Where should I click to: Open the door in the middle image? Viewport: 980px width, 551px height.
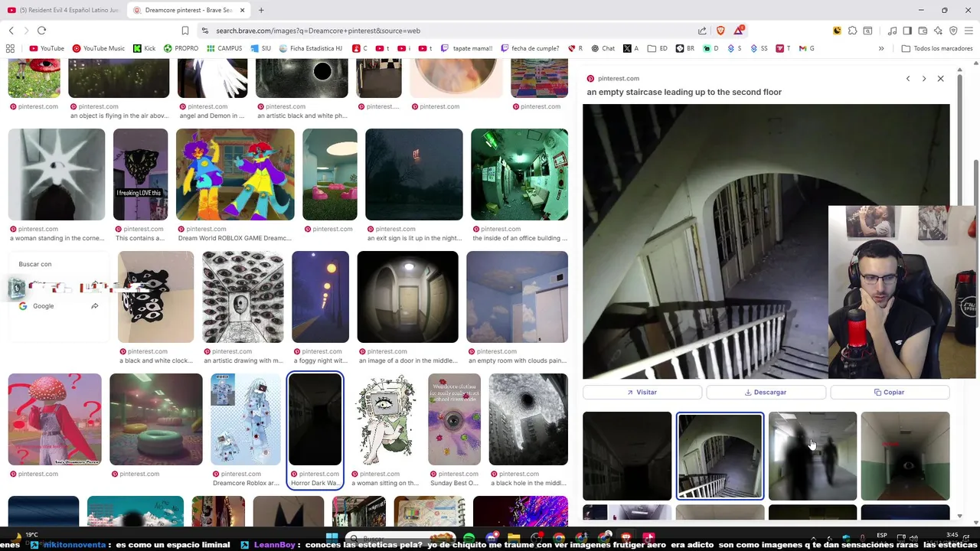tap(407, 297)
